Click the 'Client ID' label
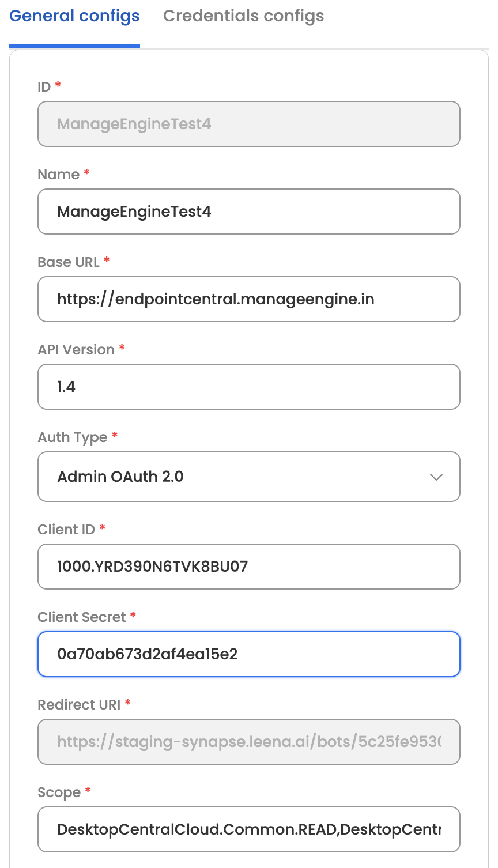Viewport: 498px width, 868px height. coord(66,530)
